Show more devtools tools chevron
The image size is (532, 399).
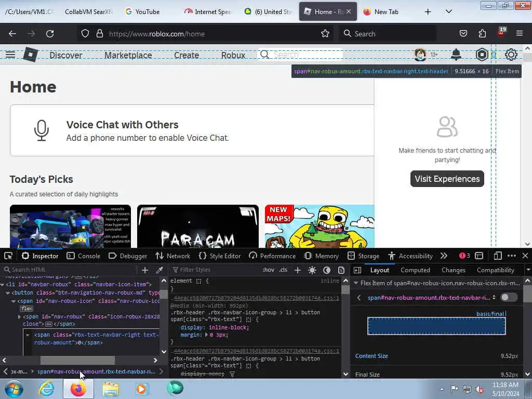point(444,256)
